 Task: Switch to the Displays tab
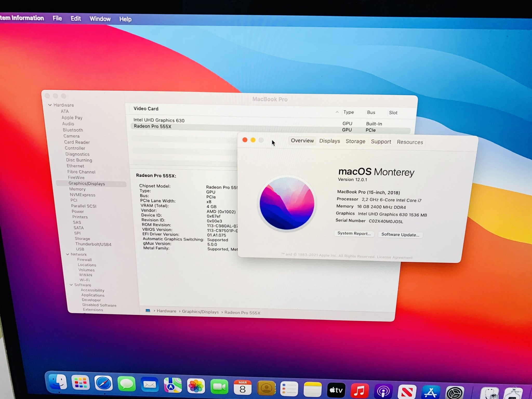tap(329, 141)
